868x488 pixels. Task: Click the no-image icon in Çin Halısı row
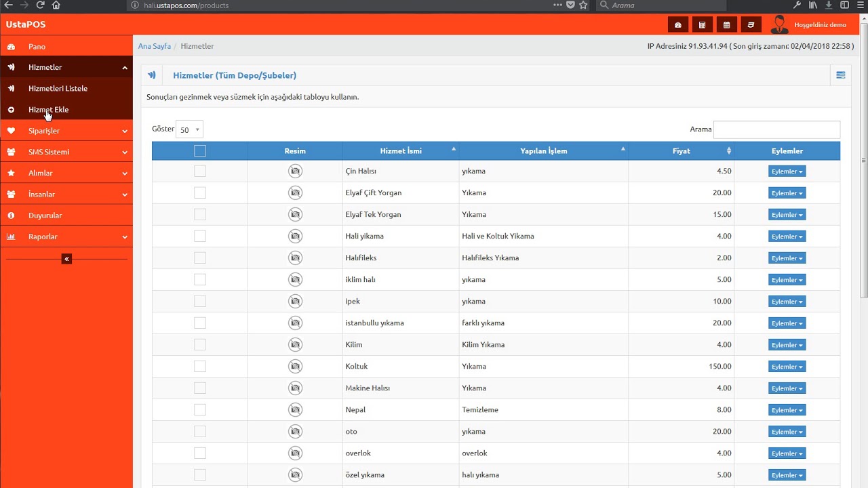click(295, 171)
